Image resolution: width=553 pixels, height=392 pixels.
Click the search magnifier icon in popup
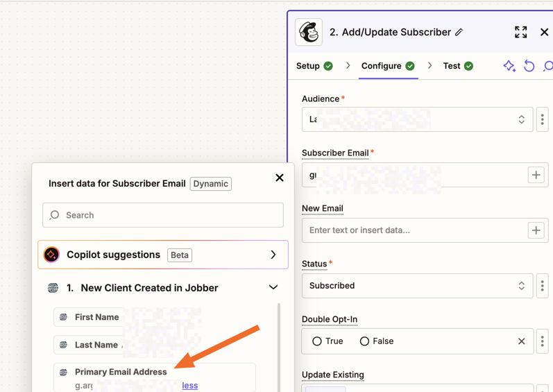click(54, 215)
